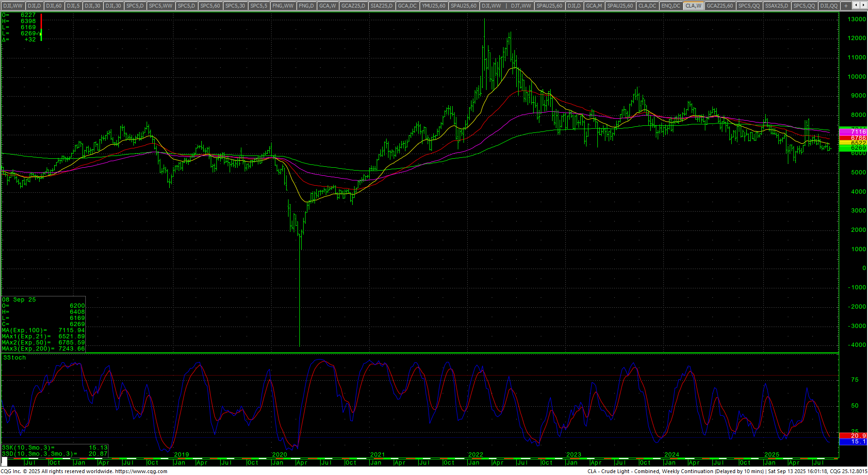Click the magenta 7116 price label marker
Screen dimensions: 868x475
click(853, 132)
